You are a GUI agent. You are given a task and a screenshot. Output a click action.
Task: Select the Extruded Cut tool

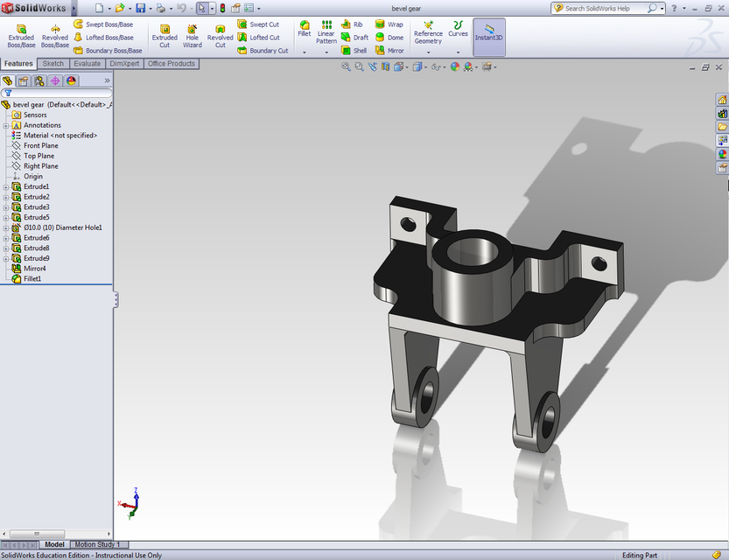pos(165,37)
